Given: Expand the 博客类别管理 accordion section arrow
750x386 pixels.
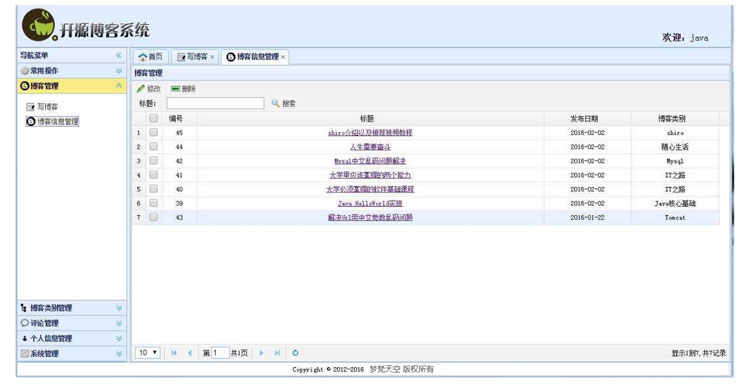Looking at the screenshot, I should 119,308.
